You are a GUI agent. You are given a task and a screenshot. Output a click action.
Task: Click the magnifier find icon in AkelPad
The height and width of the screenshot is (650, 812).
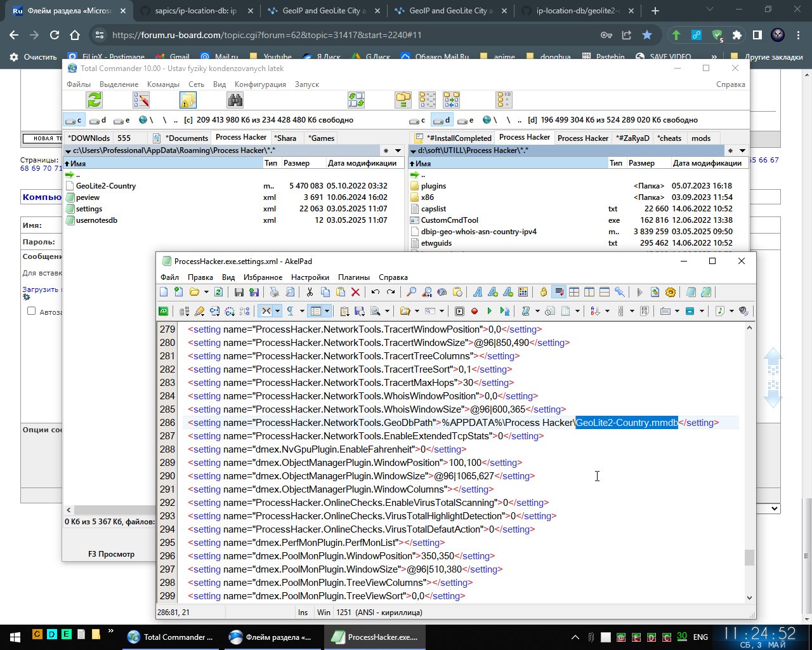pos(411,292)
